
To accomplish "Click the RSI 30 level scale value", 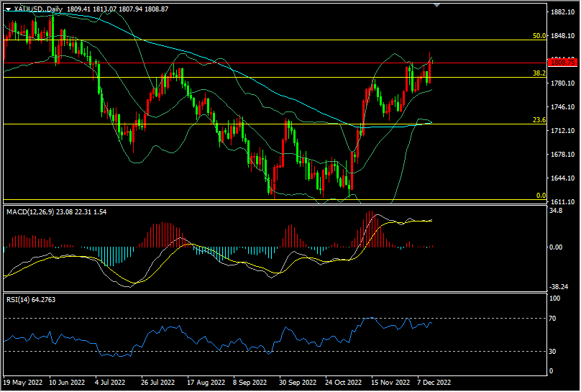I will [x=554, y=351].
